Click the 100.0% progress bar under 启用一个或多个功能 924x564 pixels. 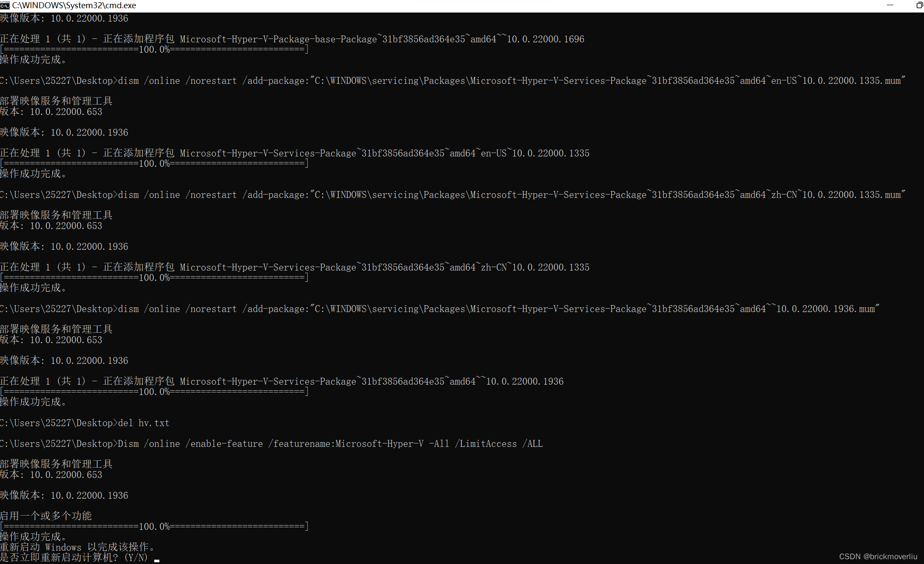coord(154,526)
